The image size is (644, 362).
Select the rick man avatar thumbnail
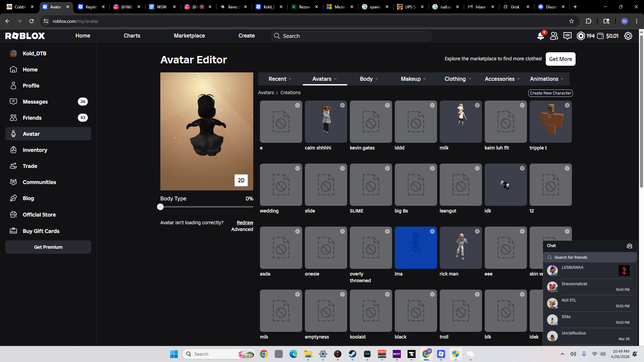461,248
